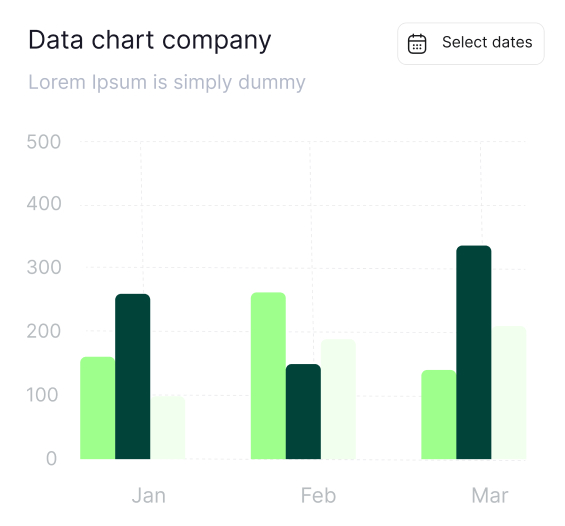Open the Select dates picker
This screenshot has width=565, height=526.
pyautogui.click(x=471, y=44)
